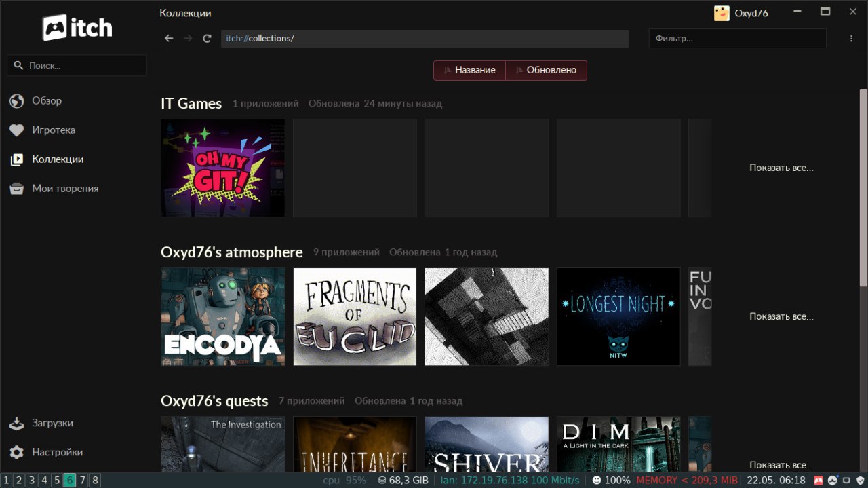Go forward with the right arrow

pyautogui.click(x=188, y=39)
